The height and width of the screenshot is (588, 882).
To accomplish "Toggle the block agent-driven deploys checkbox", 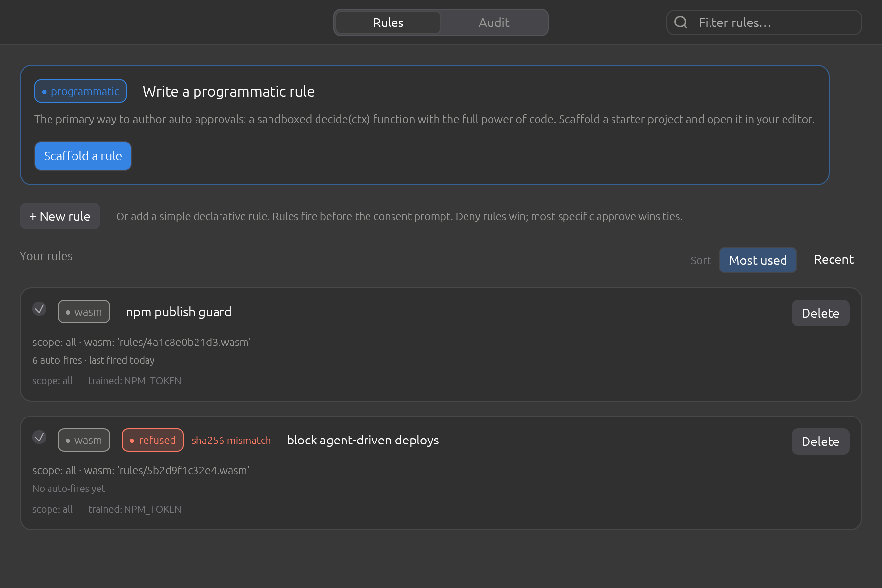I will tap(39, 437).
